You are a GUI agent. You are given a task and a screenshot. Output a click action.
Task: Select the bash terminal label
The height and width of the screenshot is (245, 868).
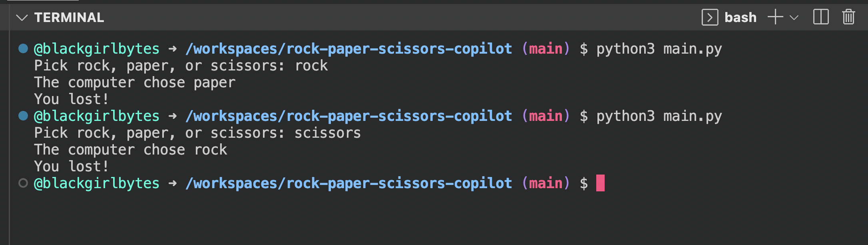coord(741,18)
